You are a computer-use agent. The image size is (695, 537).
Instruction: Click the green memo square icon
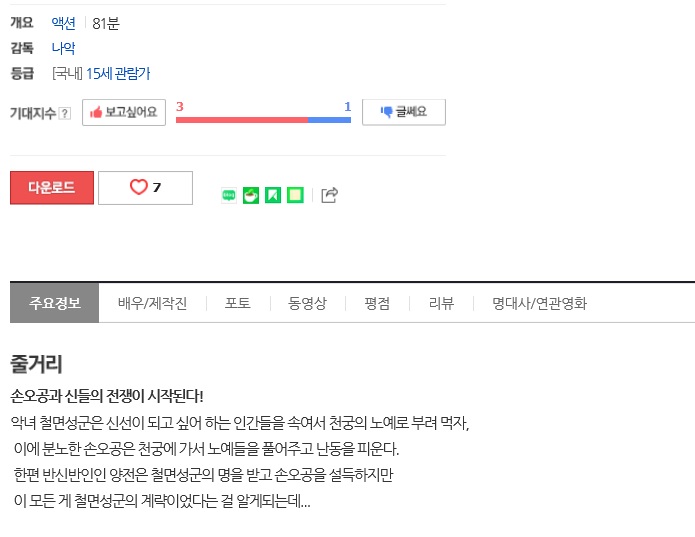[295, 195]
